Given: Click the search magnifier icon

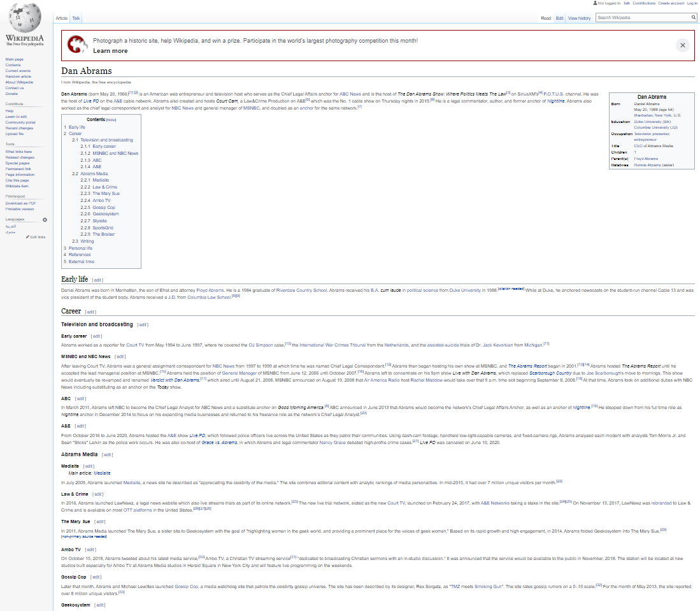Looking at the screenshot, I should click(x=693, y=17).
